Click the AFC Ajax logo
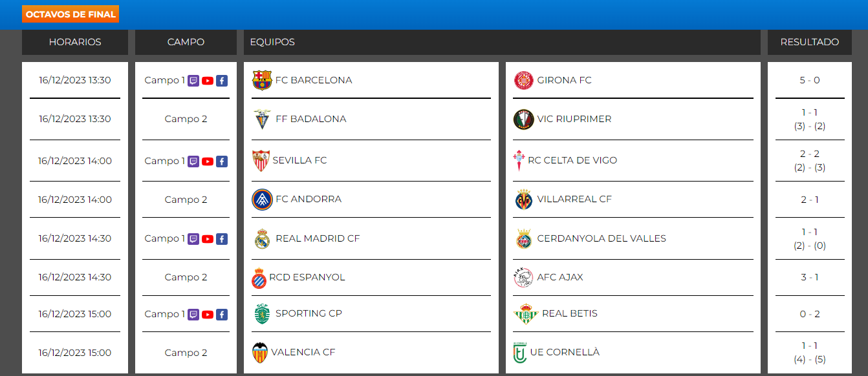Image resolution: width=868 pixels, height=376 pixels. 523,277
